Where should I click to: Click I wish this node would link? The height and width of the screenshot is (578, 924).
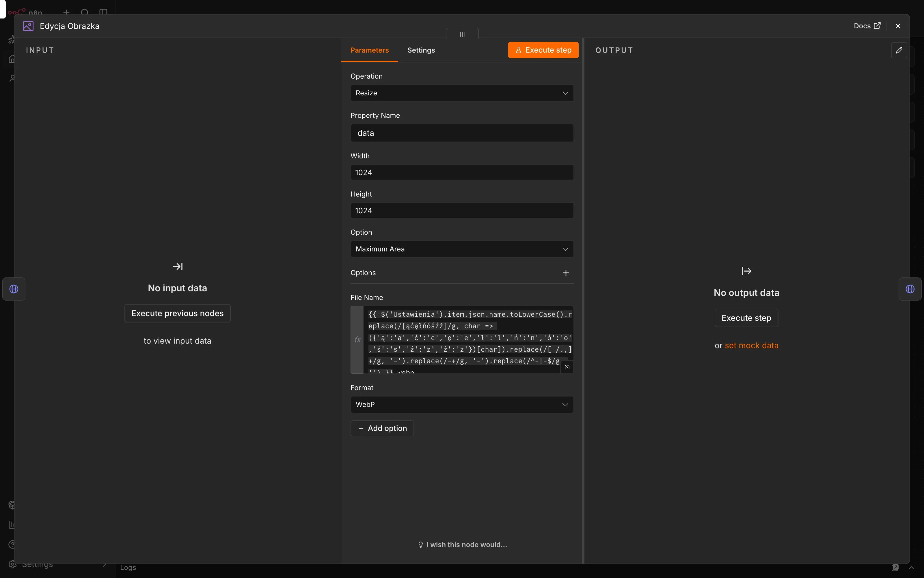tap(462, 545)
